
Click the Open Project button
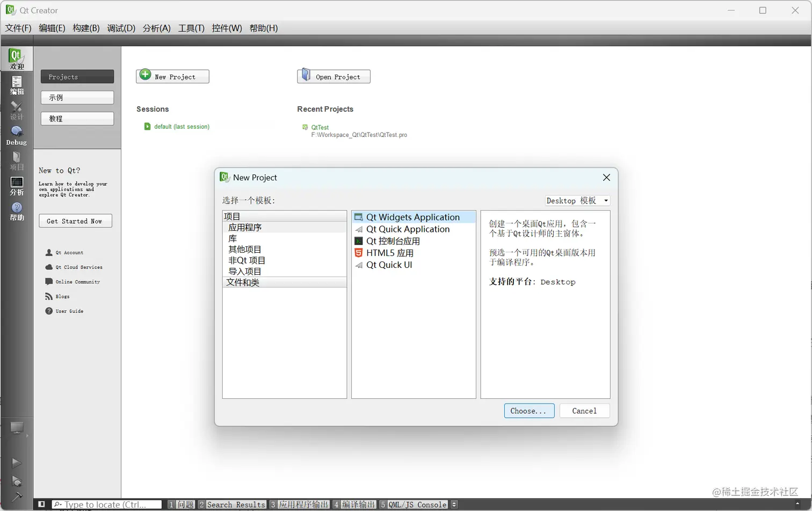coord(334,76)
